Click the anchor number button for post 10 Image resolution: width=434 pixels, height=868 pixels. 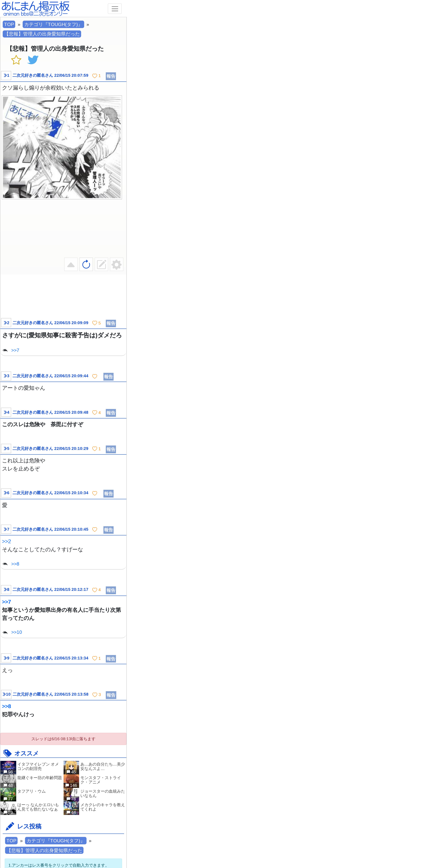click(6, 694)
